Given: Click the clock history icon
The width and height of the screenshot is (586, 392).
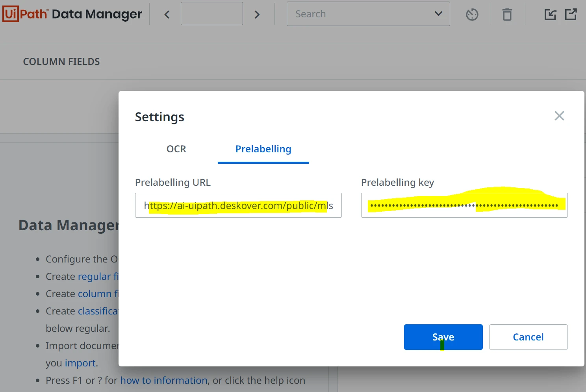Looking at the screenshot, I should [472, 15].
